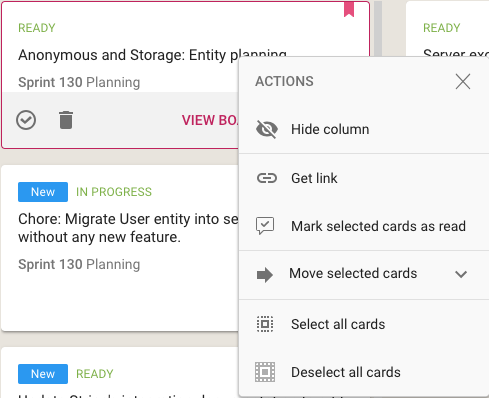Click the READY label on the Anonymous and Storage card

tap(37, 28)
